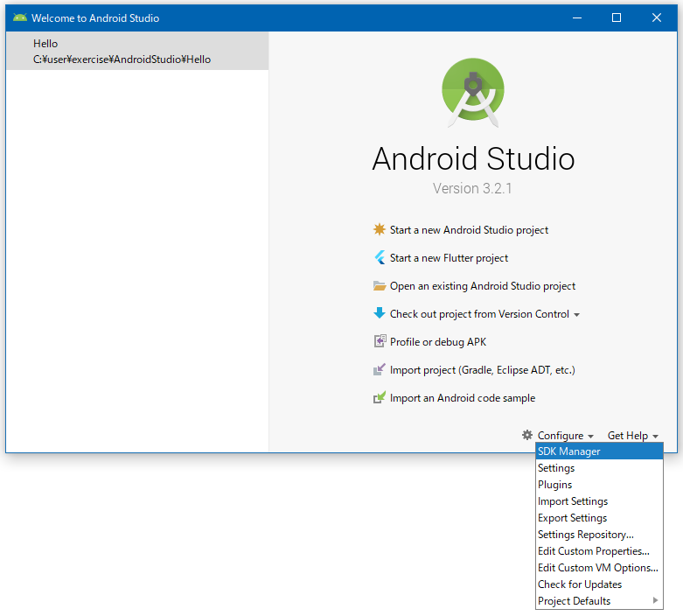Open the recent project Hello
The width and height of the screenshot is (683, 616).
pyautogui.click(x=137, y=51)
